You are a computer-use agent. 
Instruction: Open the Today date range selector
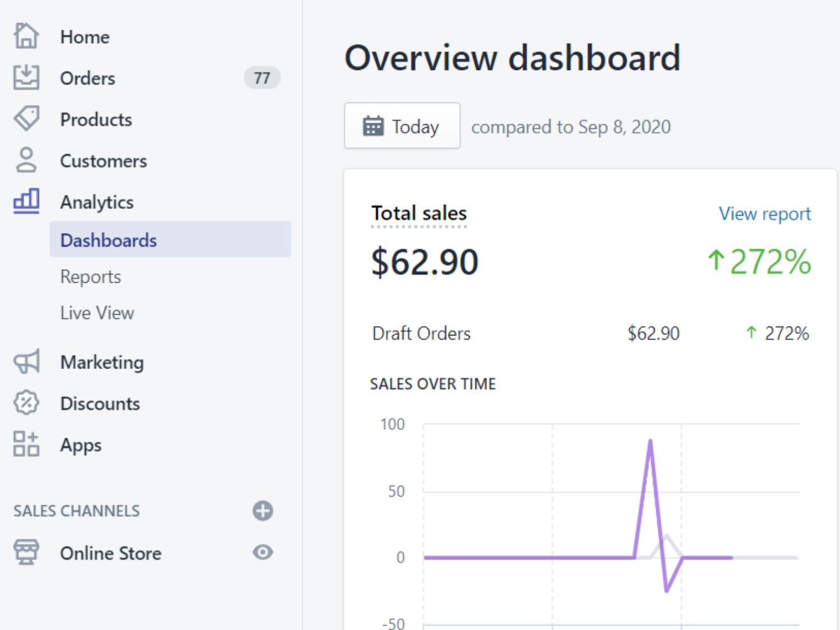402,126
